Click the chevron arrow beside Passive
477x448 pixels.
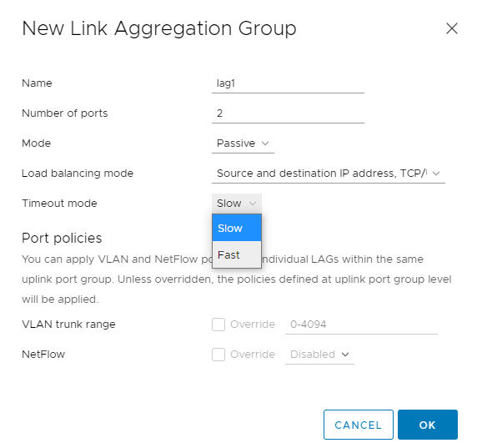tap(265, 143)
